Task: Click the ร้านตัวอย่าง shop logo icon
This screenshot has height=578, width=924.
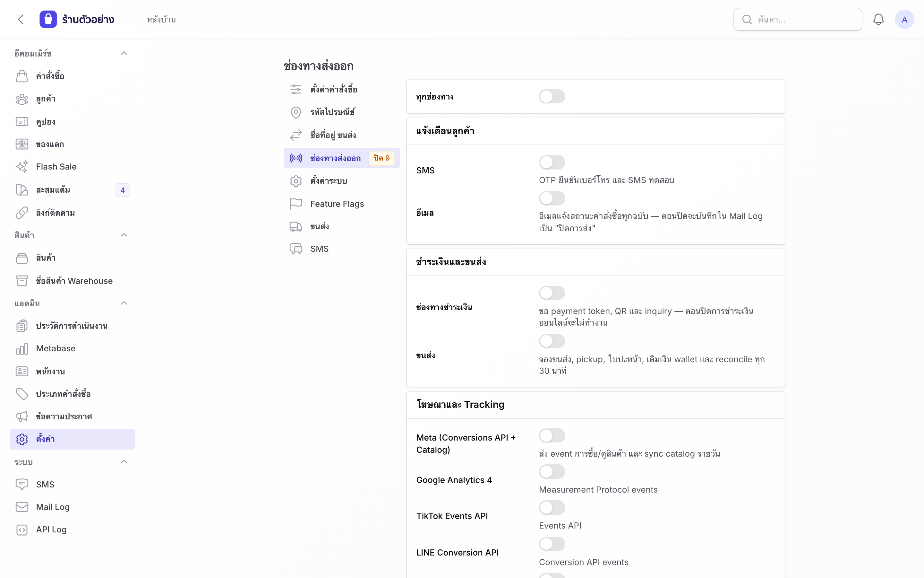Action: click(48, 20)
